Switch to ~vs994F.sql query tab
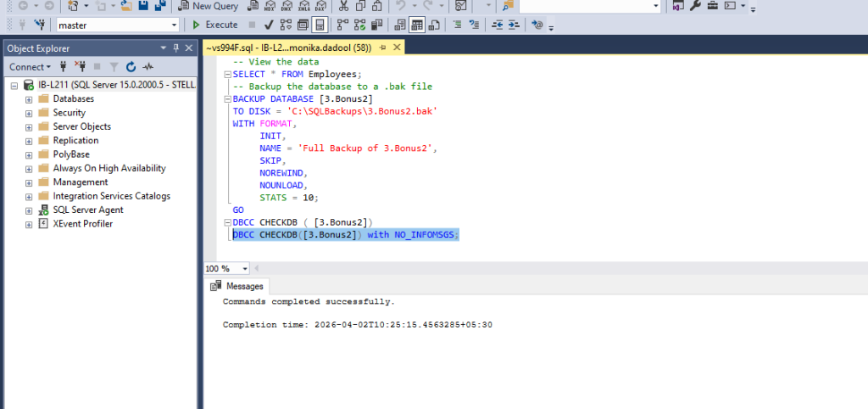This screenshot has height=409, width=868. click(x=288, y=48)
